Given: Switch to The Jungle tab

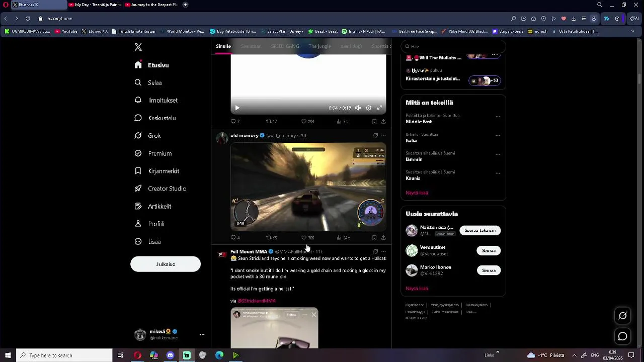Looking at the screenshot, I should [319, 46].
